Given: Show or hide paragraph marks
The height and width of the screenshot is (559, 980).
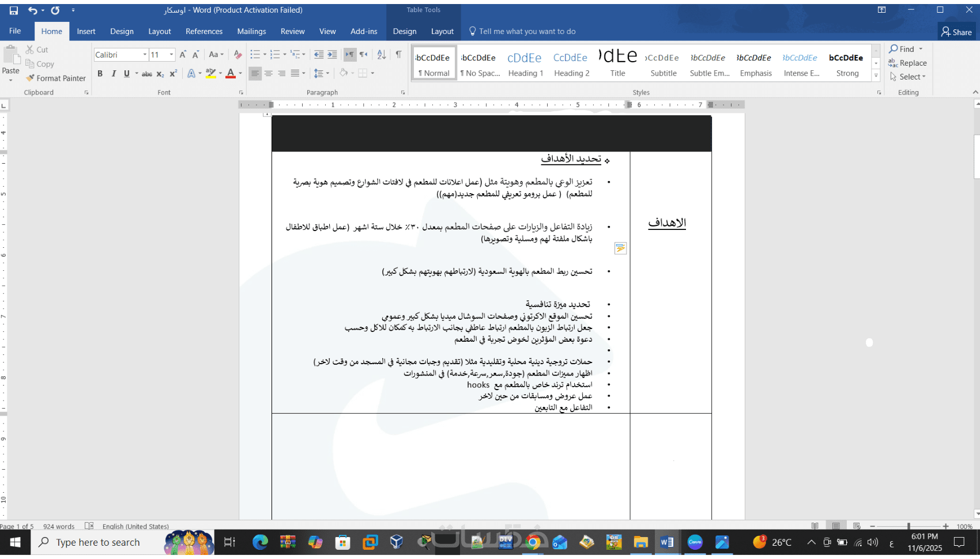Looking at the screenshot, I should 398,55.
